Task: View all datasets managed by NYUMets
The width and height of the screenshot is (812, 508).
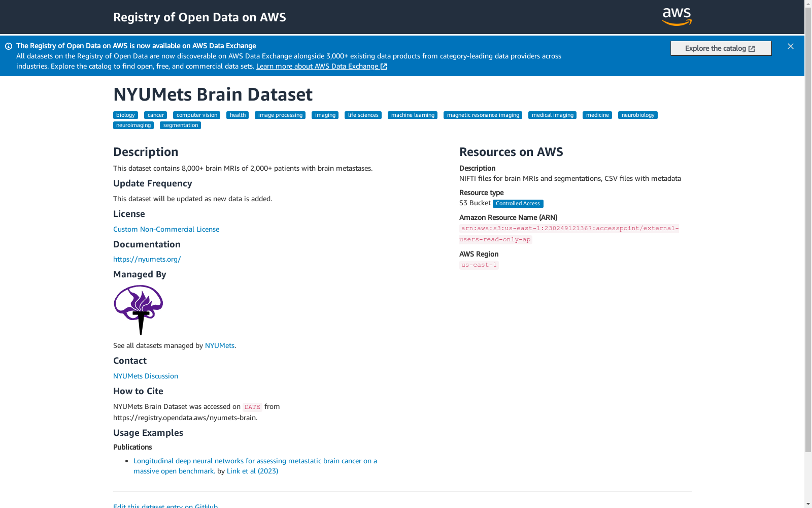Action: pos(220,345)
